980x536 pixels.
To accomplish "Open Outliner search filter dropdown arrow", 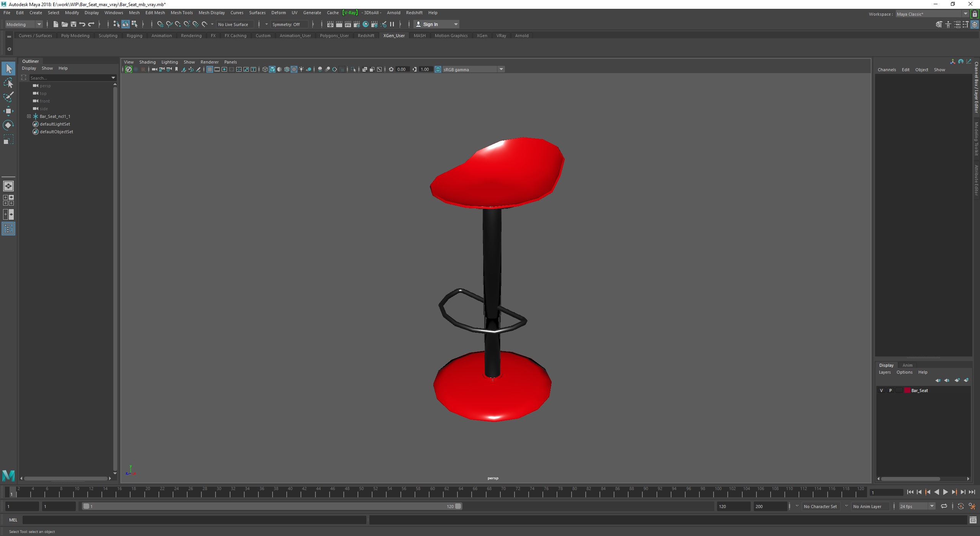I will click(113, 78).
